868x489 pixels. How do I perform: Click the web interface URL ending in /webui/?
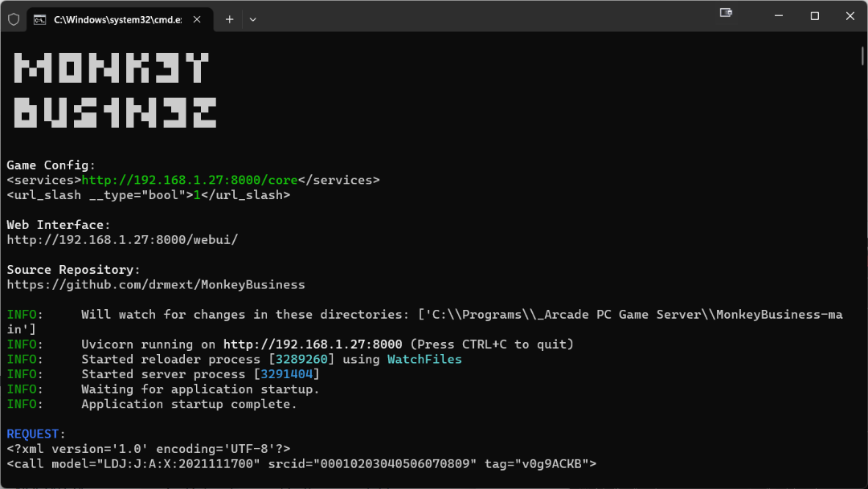[x=122, y=239]
